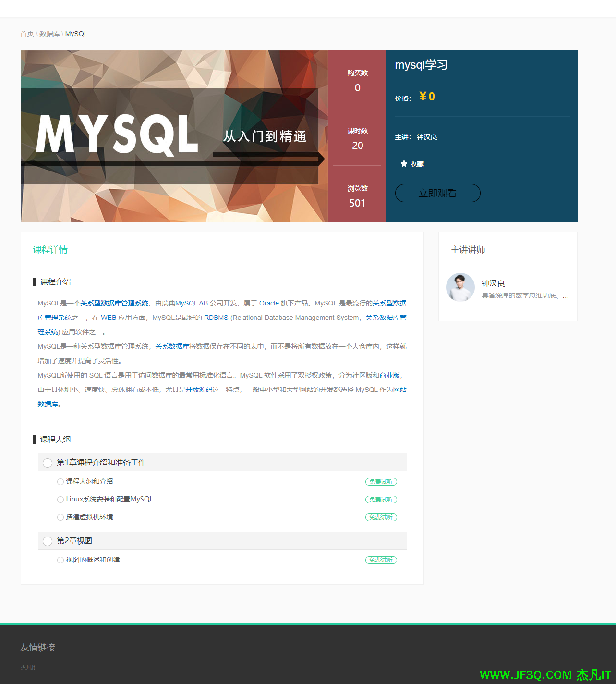This screenshot has height=684, width=616.
Task: Select circle beside 搭建虚拟机环境 lesson
Action: (x=60, y=517)
